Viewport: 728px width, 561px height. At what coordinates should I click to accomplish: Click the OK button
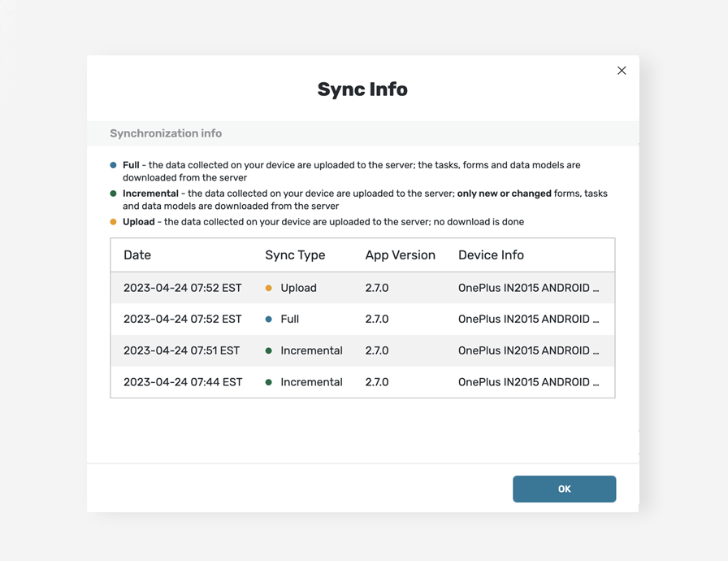[564, 489]
